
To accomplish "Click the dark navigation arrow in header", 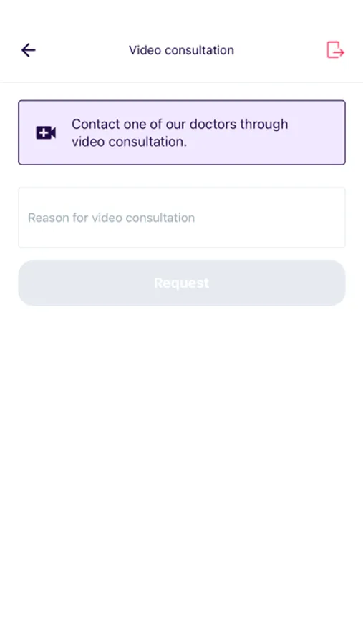I will [x=29, y=50].
